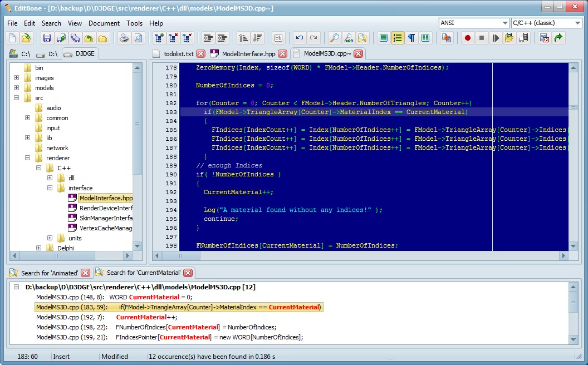Start macro recording with the red record button
This screenshot has width=588, height=365.
(467, 38)
